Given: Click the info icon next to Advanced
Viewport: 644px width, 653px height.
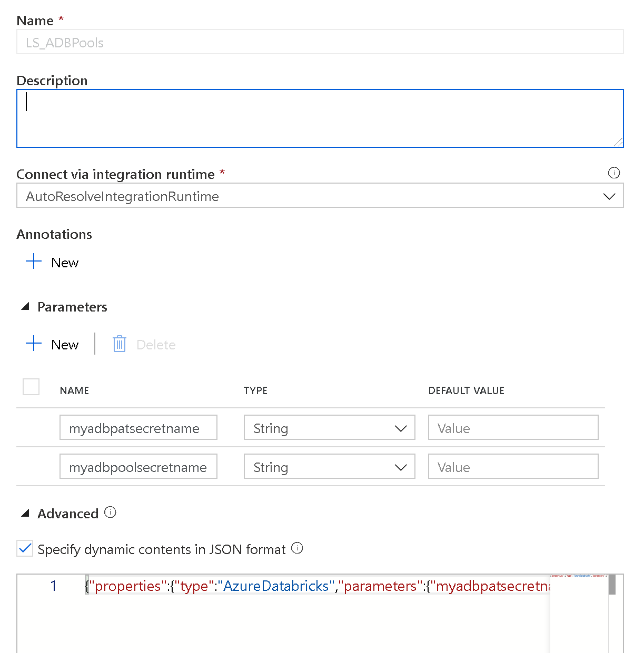Looking at the screenshot, I should pos(111,511).
